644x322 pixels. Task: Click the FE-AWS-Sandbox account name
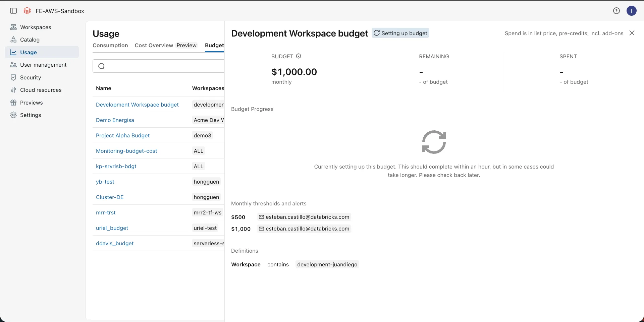click(60, 11)
